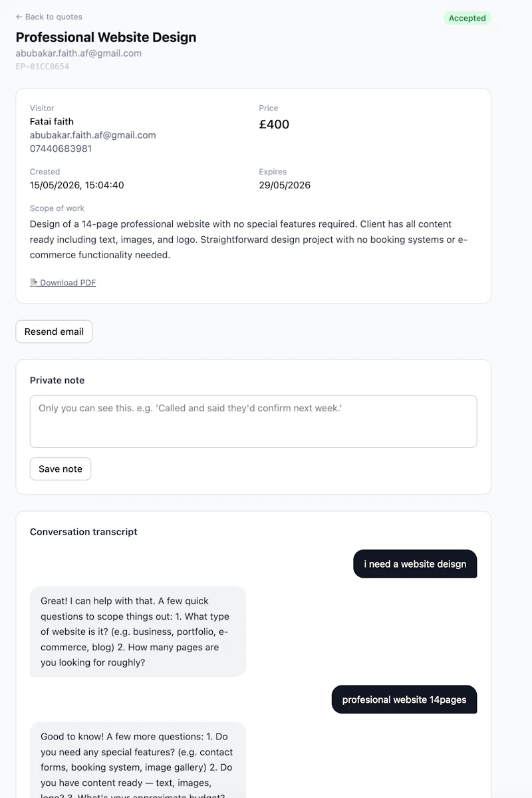Focus the Private note text area
The width and height of the screenshot is (532, 798).
coord(253,421)
